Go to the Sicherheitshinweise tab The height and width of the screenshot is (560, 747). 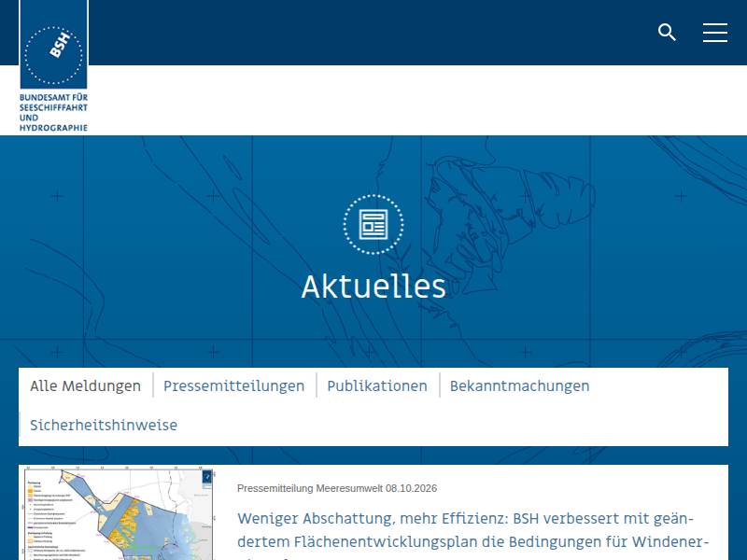tap(104, 425)
